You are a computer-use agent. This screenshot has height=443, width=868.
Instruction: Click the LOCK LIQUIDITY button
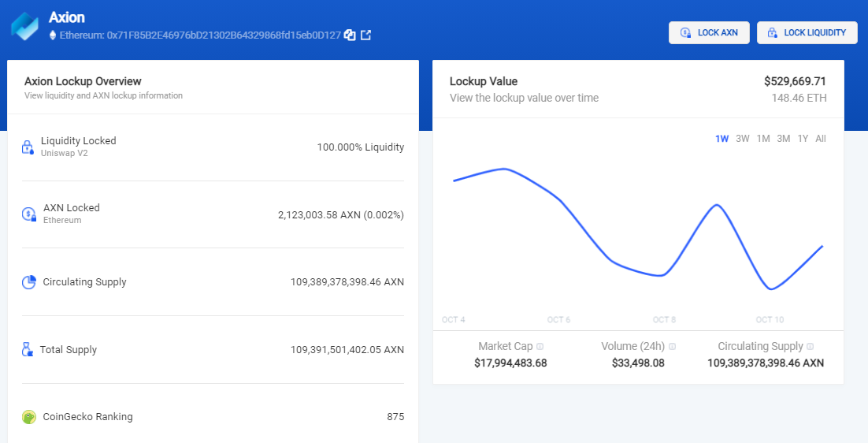pos(807,32)
